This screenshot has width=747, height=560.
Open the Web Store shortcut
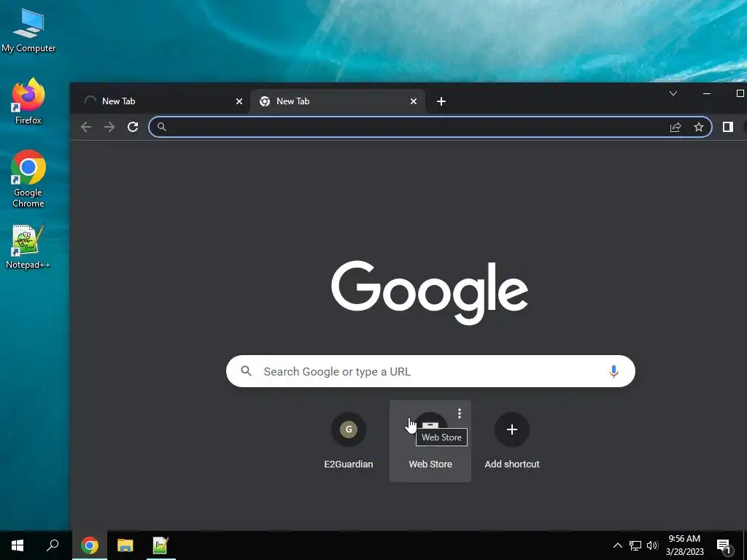tap(430, 441)
